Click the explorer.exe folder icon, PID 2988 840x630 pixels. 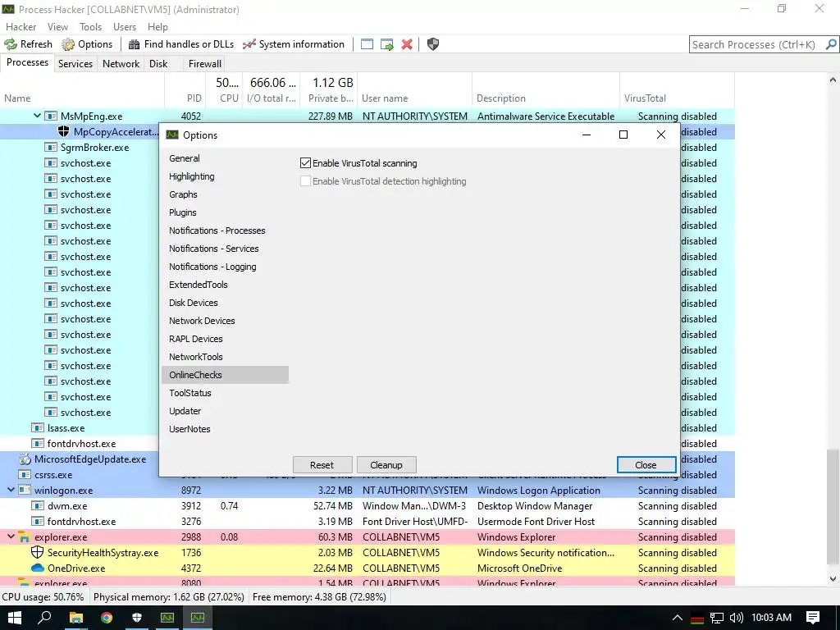coord(24,536)
